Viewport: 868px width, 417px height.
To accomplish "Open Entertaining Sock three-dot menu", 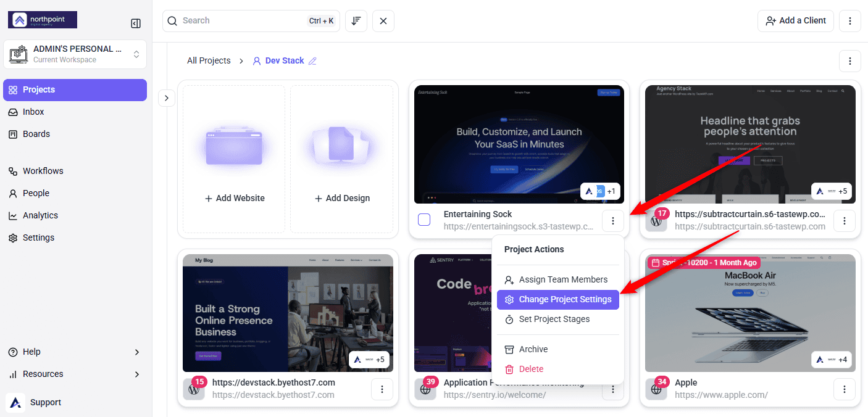I will coord(612,221).
